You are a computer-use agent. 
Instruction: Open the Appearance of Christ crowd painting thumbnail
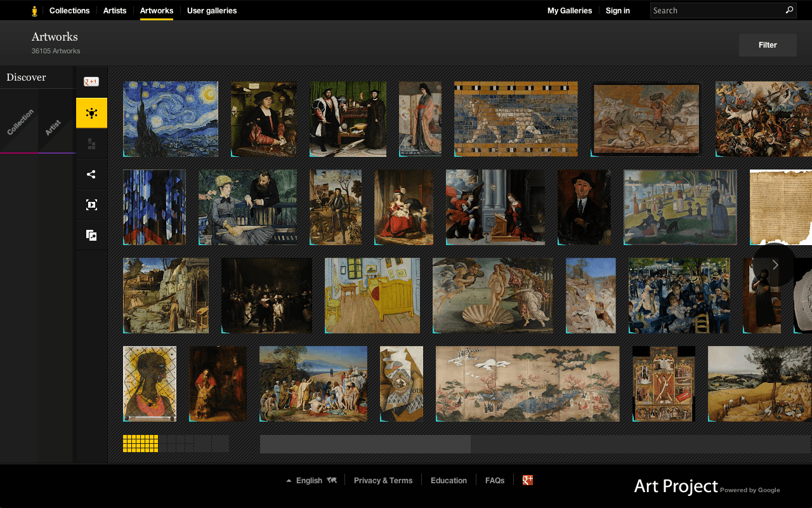click(x=313, y=384)
